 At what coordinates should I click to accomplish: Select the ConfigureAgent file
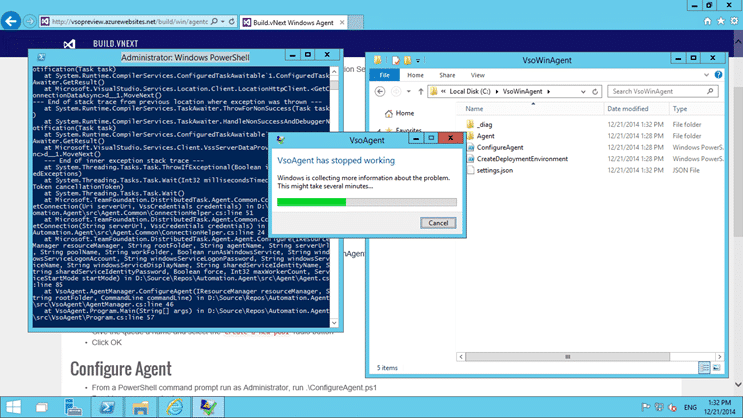coord(500,147)
